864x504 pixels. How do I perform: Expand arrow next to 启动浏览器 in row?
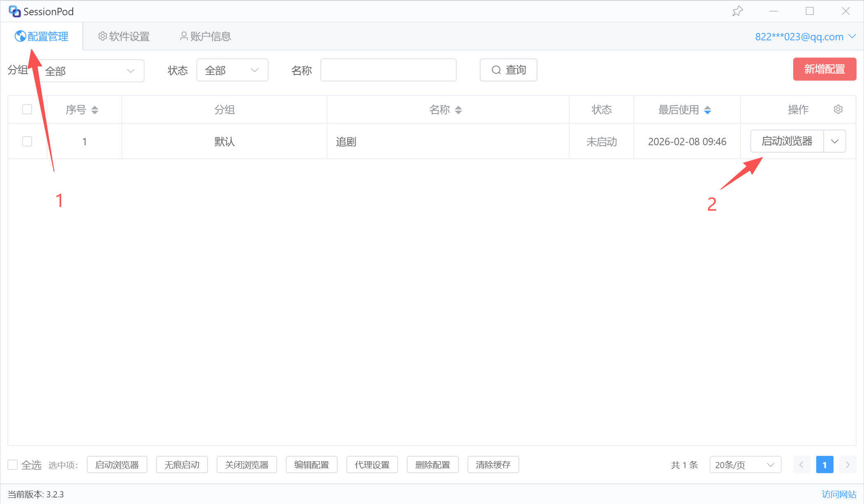(x=835, y=142)
